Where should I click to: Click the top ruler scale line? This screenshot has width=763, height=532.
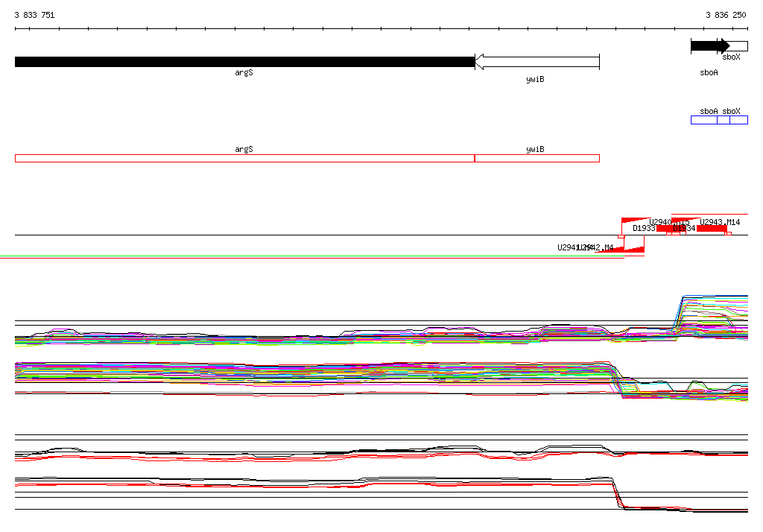click(381, 29)
